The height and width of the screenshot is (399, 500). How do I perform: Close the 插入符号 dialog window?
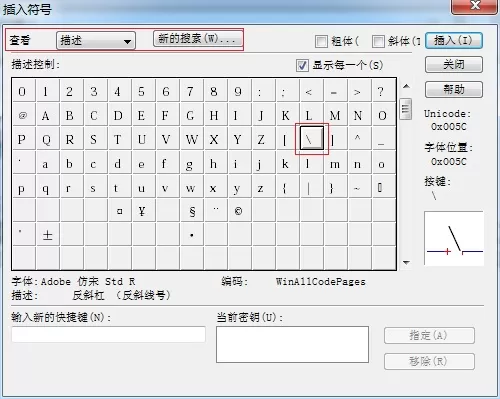coord(475,6)
